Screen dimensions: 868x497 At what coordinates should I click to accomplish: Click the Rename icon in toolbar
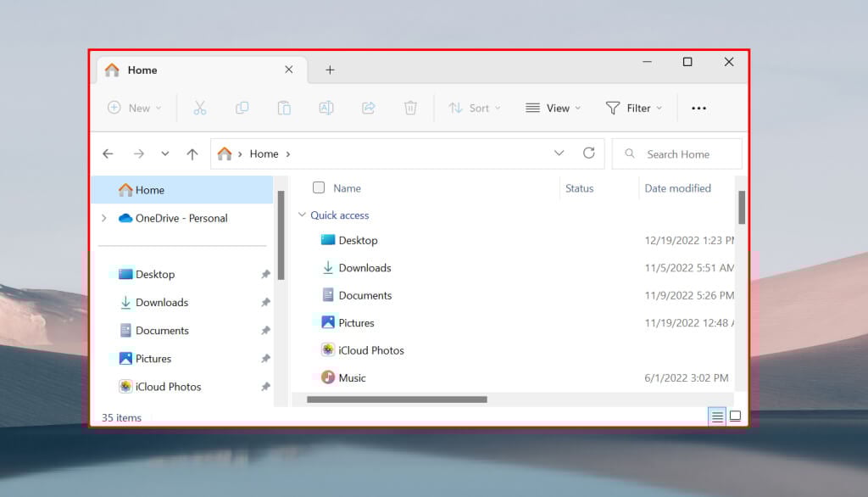[x=326, y=108]
